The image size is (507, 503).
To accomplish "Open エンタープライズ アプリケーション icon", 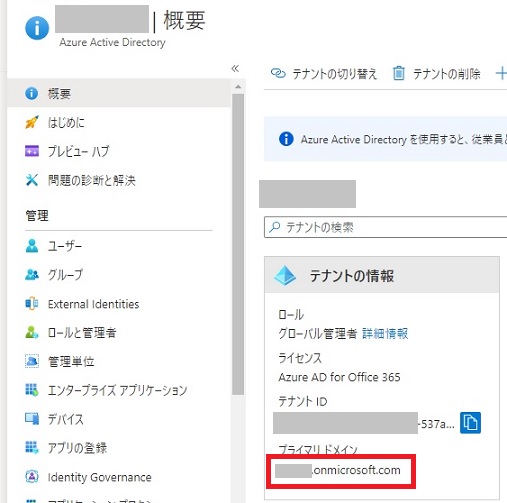I will [x=32, y=390].
